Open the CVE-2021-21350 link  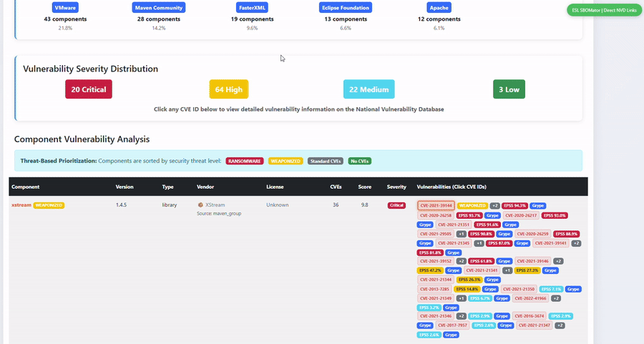[519, 290]
